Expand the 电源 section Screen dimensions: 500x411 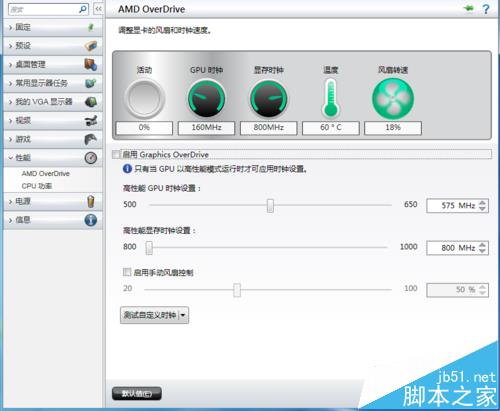(10, 202)
